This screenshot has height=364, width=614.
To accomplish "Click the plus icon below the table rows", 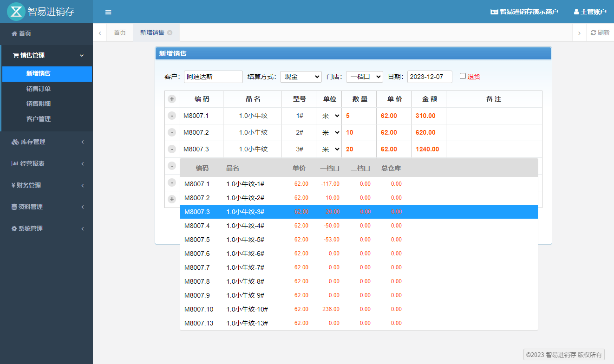I will (x=172, y=199).
